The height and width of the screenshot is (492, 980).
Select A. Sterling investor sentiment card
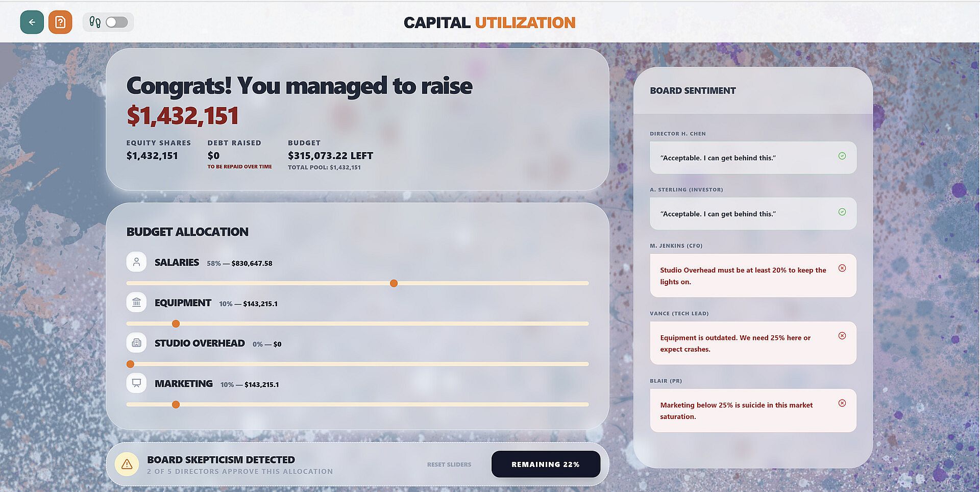point(753,214)
